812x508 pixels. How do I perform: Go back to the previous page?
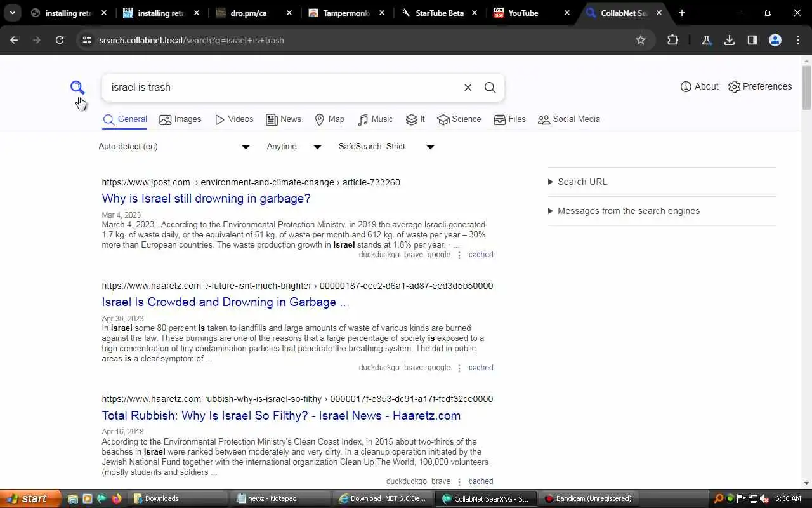coord(14,40)
